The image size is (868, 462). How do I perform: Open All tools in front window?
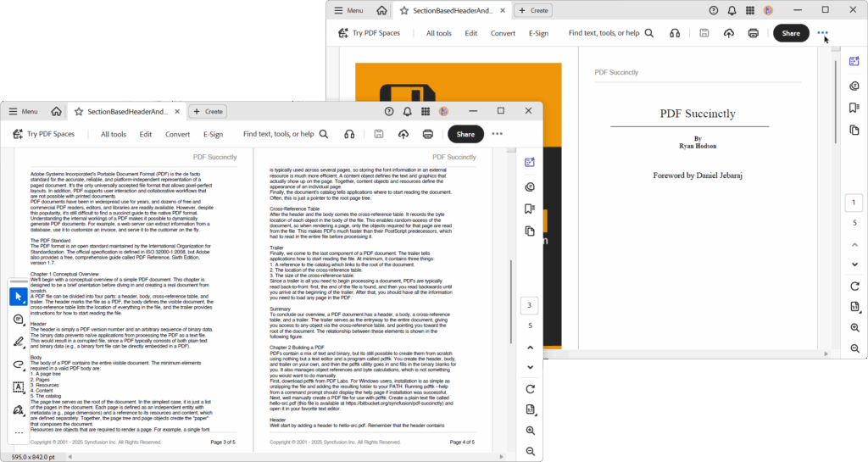pyautogui.click(x=114, y=134)
